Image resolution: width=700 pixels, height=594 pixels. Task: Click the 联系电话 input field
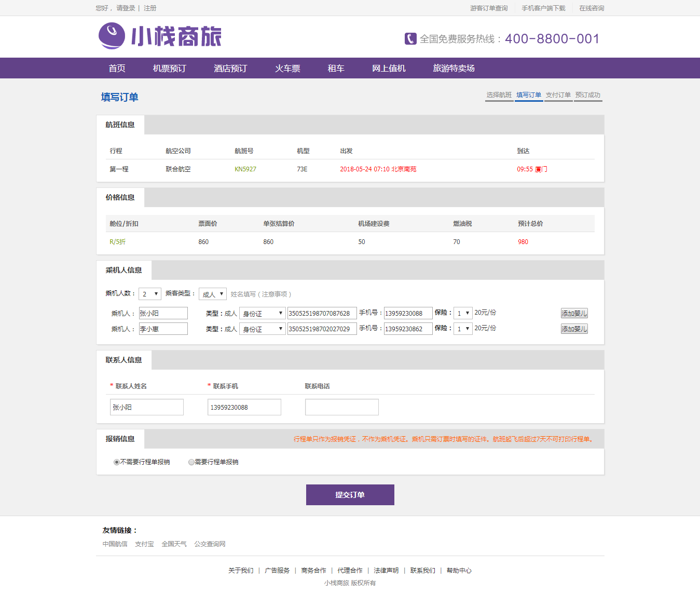point(341,407)
